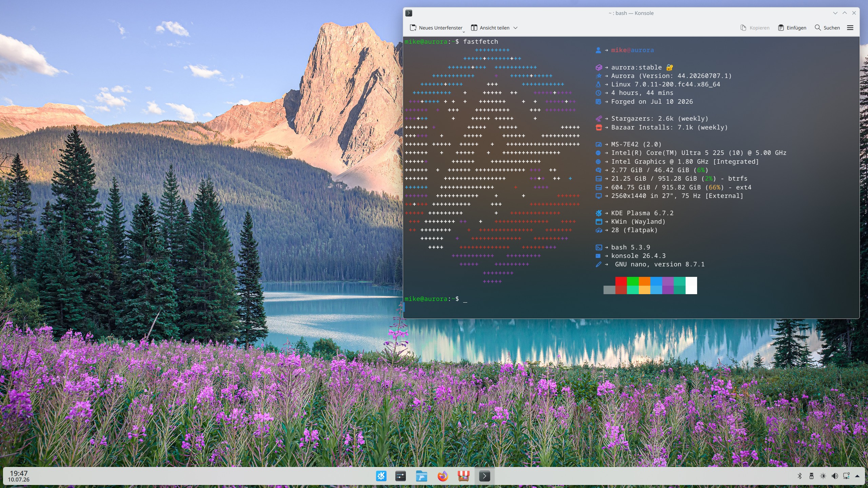Click the orange color block in palette
The image size is (868, 488).
tap(644, 281)
